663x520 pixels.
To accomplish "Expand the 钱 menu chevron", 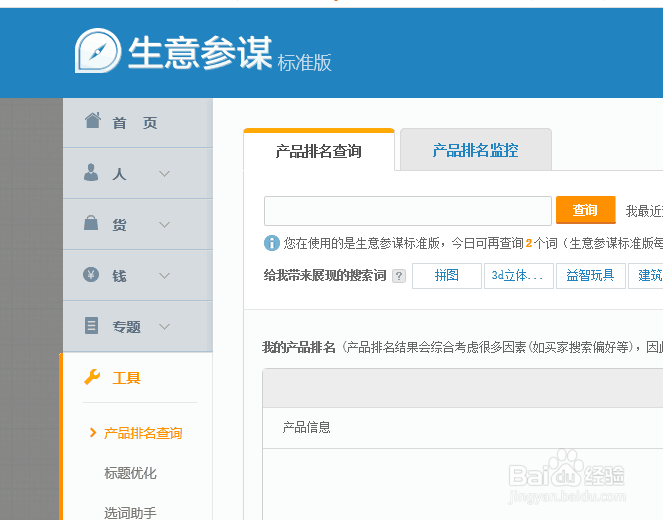I will (x=164, y=276).
